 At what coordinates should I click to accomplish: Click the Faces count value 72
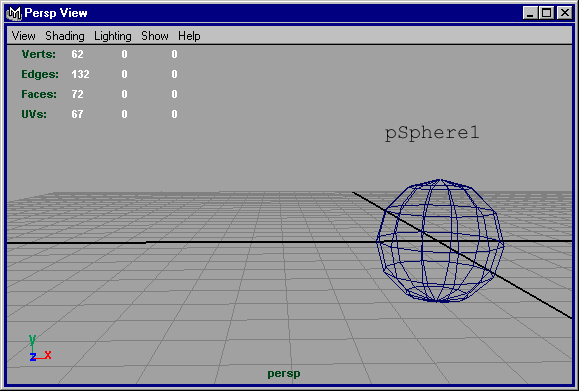[x=77, y=94]
